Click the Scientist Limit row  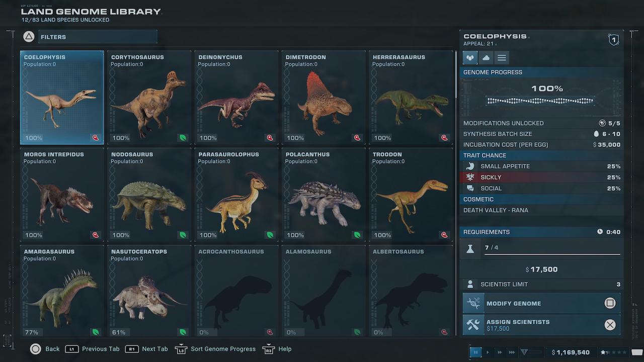pos(541,284)
